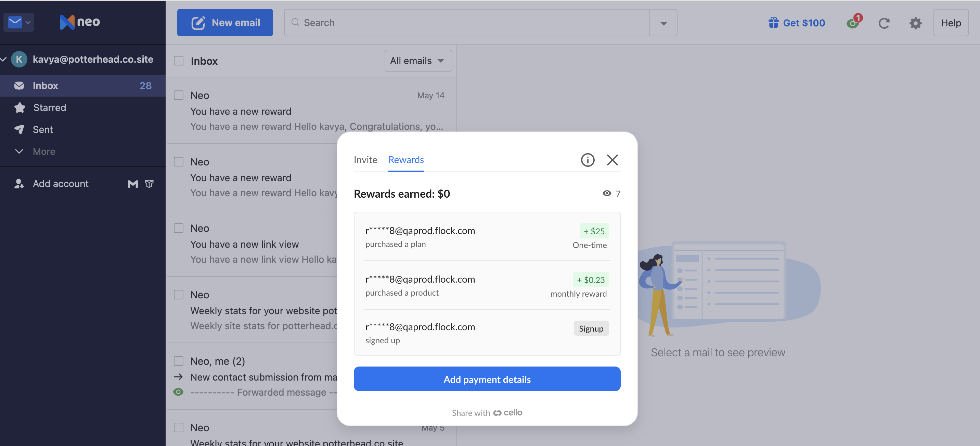This screenshot has width=980, height=446.
Task: Click the + $0.23 monthly reward badge
Action: pyautogui.click(x=591, y=280)
